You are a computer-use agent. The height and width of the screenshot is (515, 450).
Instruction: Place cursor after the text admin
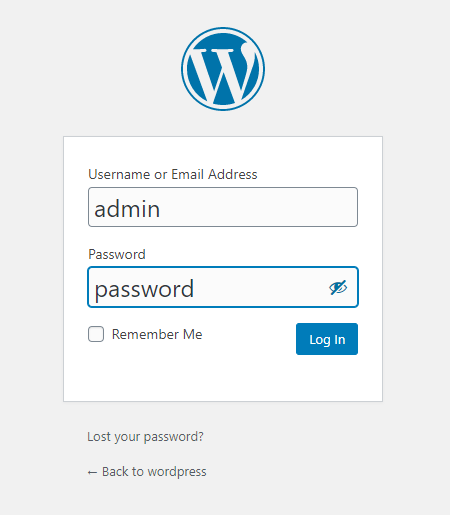point(161,209)
